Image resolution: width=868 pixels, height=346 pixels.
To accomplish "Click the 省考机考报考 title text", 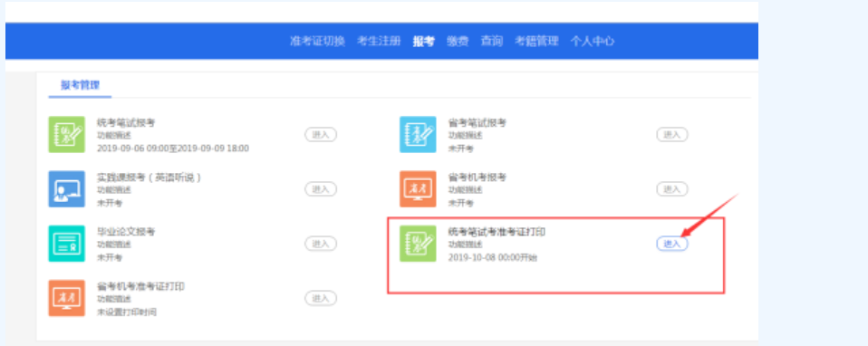I will point(477,178).
